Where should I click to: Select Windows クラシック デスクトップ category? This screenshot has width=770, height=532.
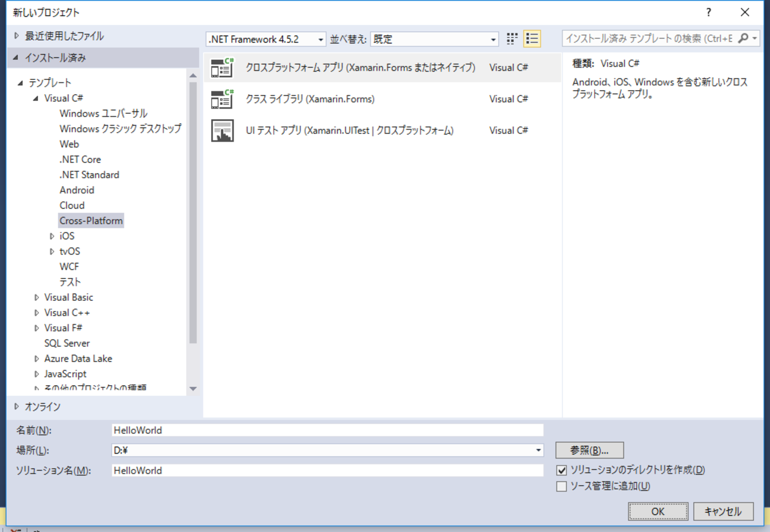click(120, 129)
